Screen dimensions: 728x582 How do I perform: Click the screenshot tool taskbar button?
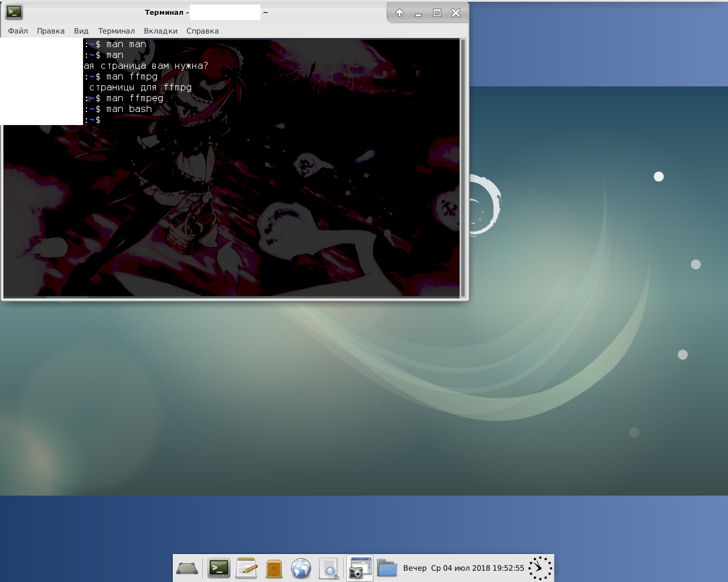(x=360, y=568)
